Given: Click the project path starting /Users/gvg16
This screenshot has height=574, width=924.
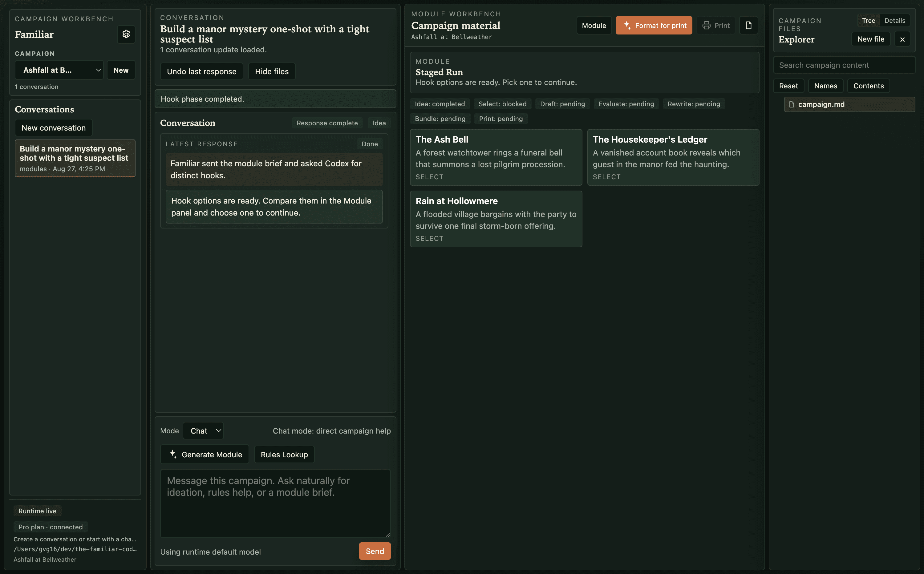Looking at the screenshot, I should pyautogui.click(x=75, y=549).
